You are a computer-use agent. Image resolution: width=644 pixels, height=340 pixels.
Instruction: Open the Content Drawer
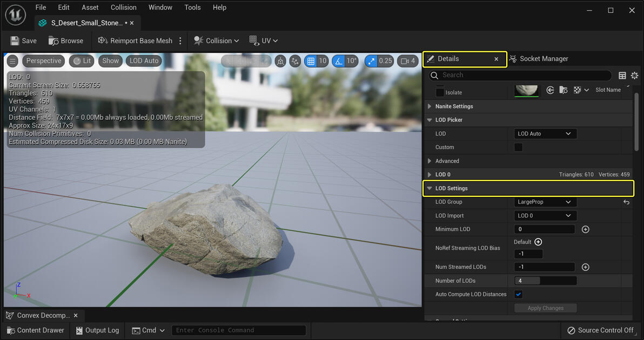coord(35,330)
